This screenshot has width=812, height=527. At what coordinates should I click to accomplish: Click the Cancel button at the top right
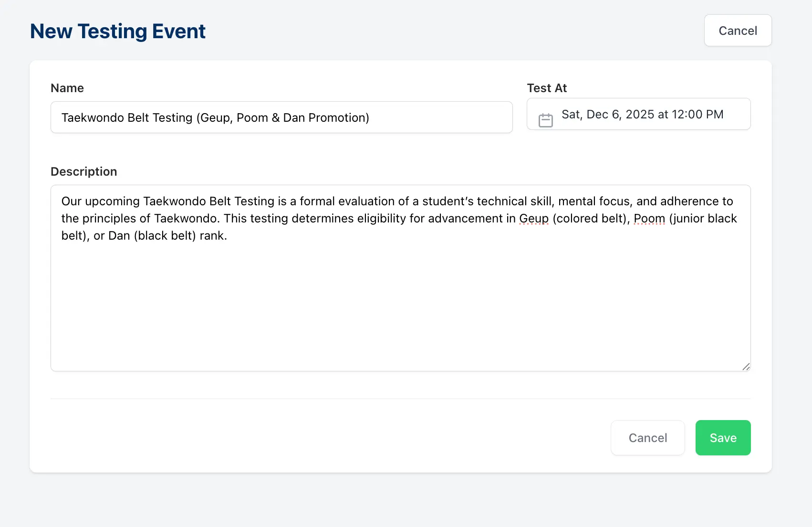[738, 30]
